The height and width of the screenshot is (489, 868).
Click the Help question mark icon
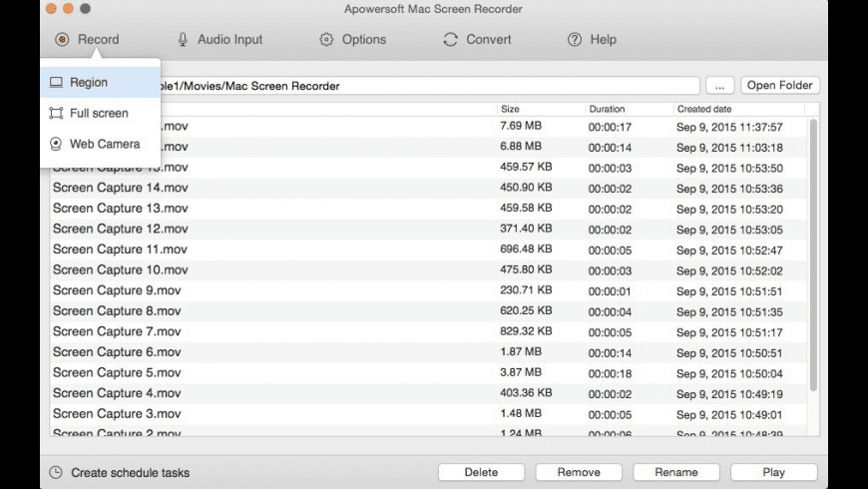[x=575, y=39]
